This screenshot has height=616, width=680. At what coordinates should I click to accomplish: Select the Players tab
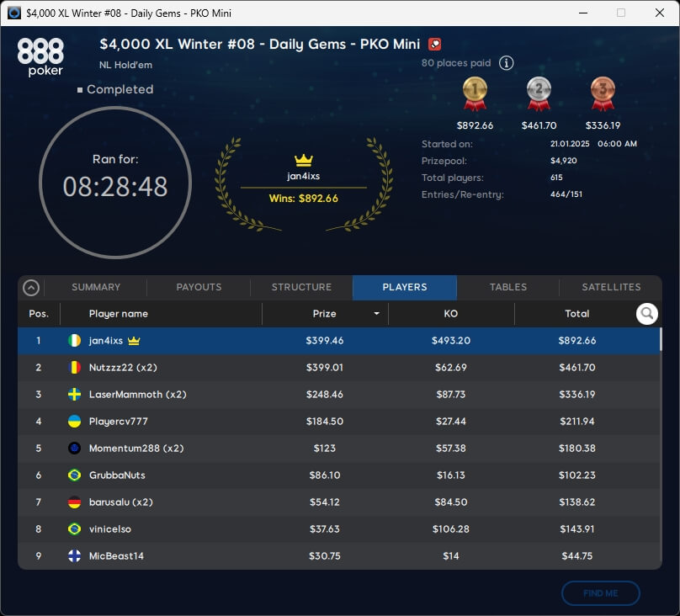(x=405, y=287)
